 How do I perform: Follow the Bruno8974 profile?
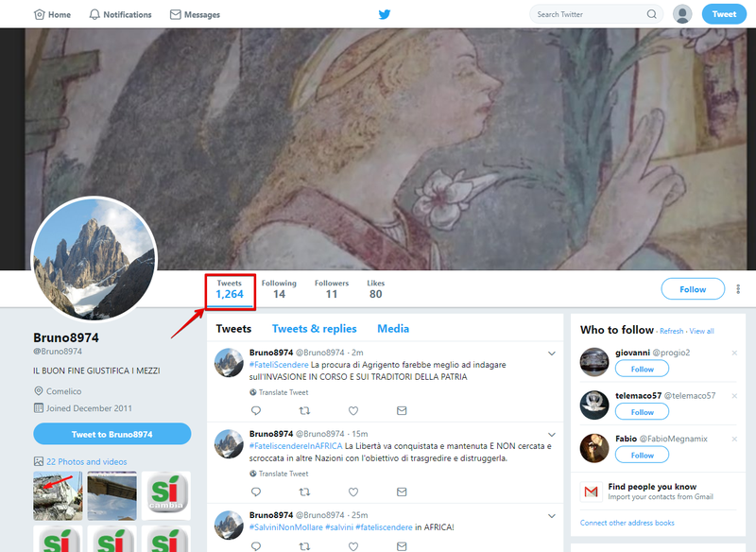point(693,289)
